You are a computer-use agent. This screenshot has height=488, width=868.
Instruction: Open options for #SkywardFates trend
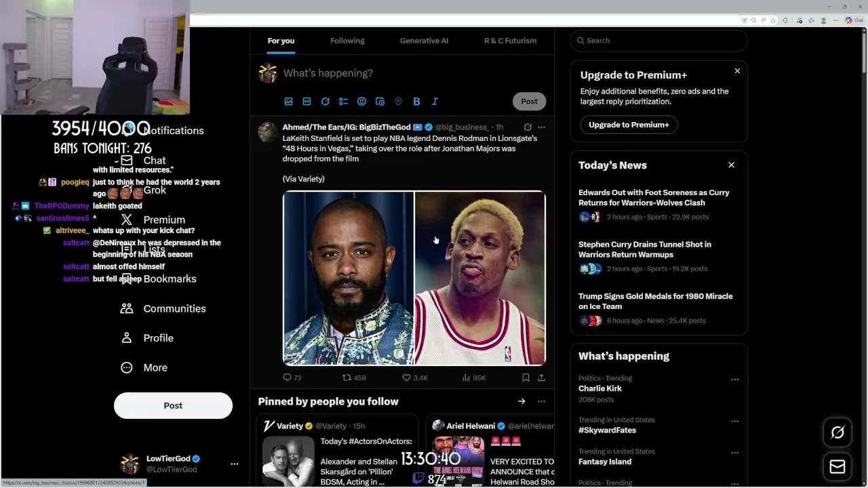click(734, 421)
